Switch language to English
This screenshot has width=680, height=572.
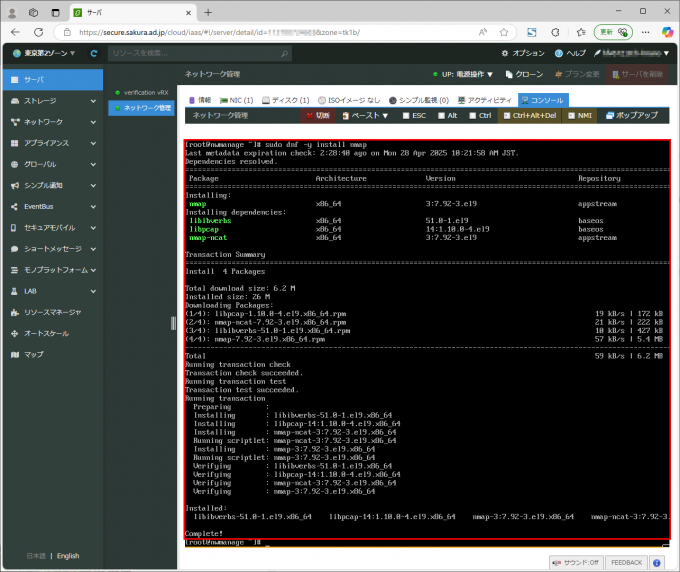(x=68, y=556)
